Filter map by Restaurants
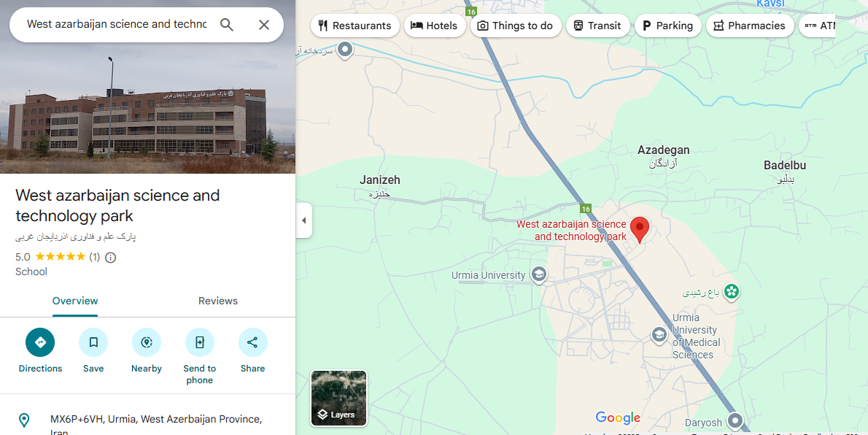The width and height of the screenshot is (868, 435). 354,26
